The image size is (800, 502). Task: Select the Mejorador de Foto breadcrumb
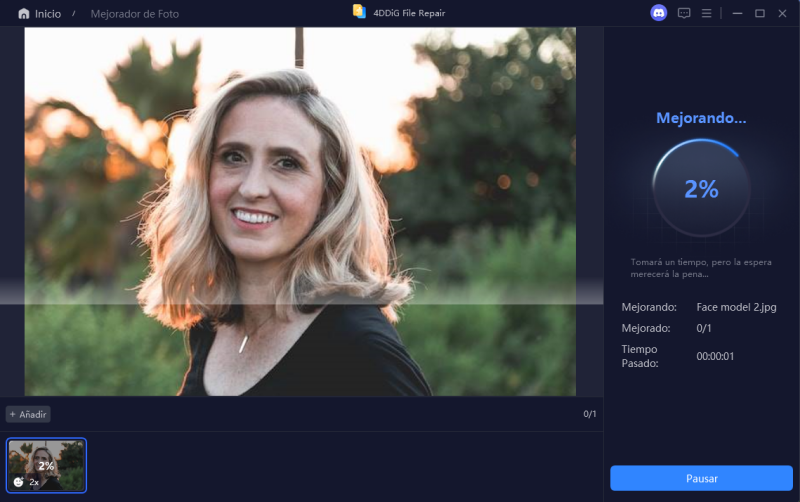(x=135, y=14)
